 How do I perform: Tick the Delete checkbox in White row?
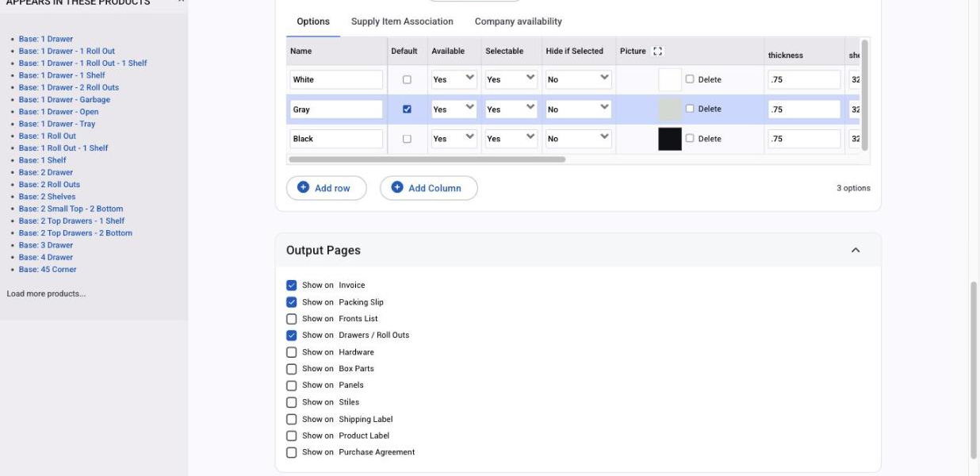point(690,79)
